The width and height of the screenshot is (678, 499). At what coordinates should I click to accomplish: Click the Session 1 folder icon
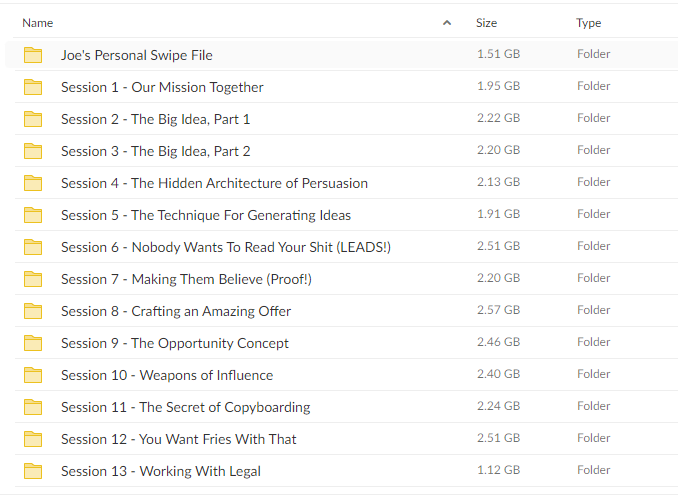pos(33,87)
